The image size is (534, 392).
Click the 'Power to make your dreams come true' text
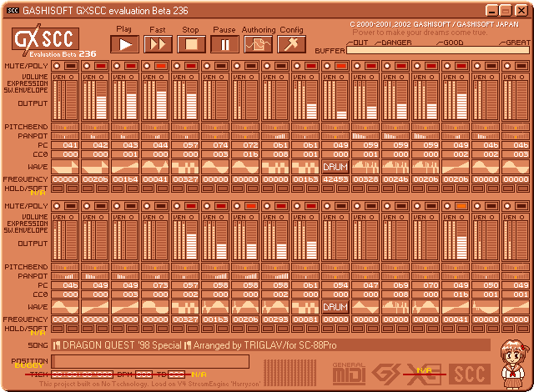(x=420, y=33)
